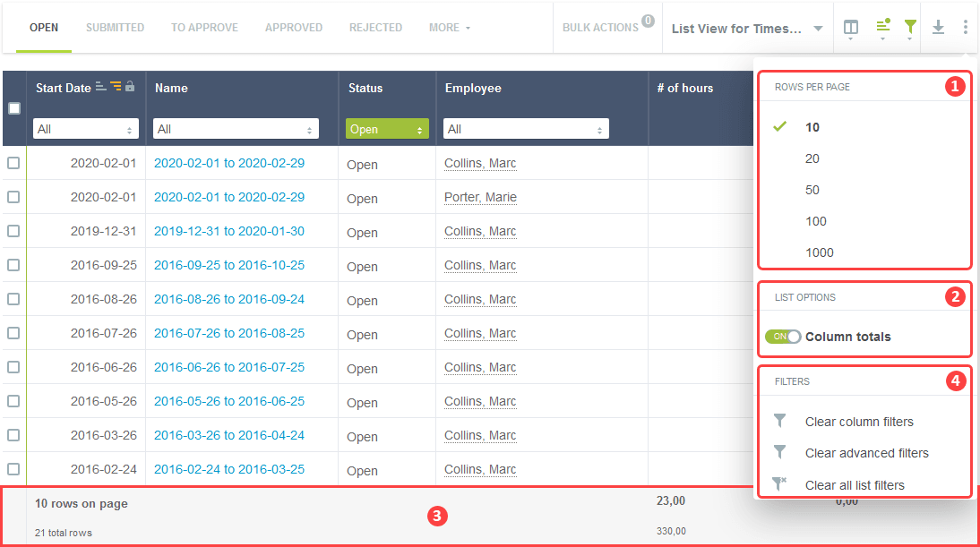Expand the List View for Times... selector
980x547 pixels.
click(x=747, y=28)
